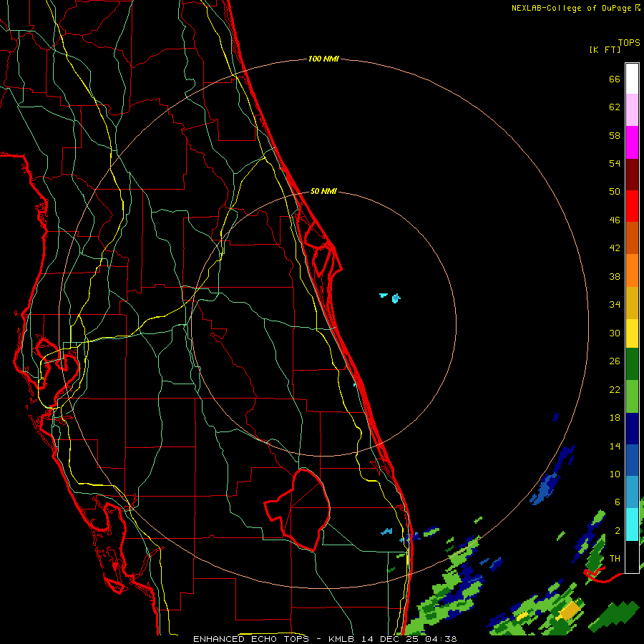Click the "58" legend value
The image size is (644, 644).
coord(615,135)
